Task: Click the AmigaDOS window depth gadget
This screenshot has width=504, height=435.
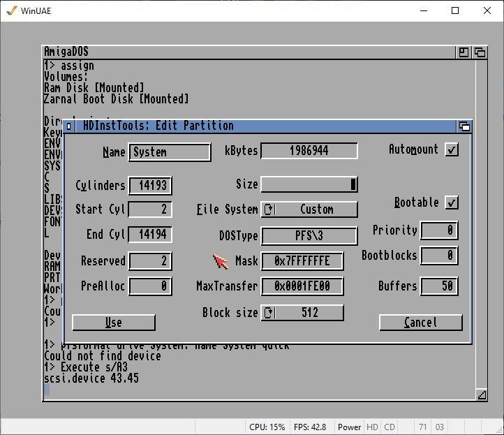Action: [x=480, y=52]
